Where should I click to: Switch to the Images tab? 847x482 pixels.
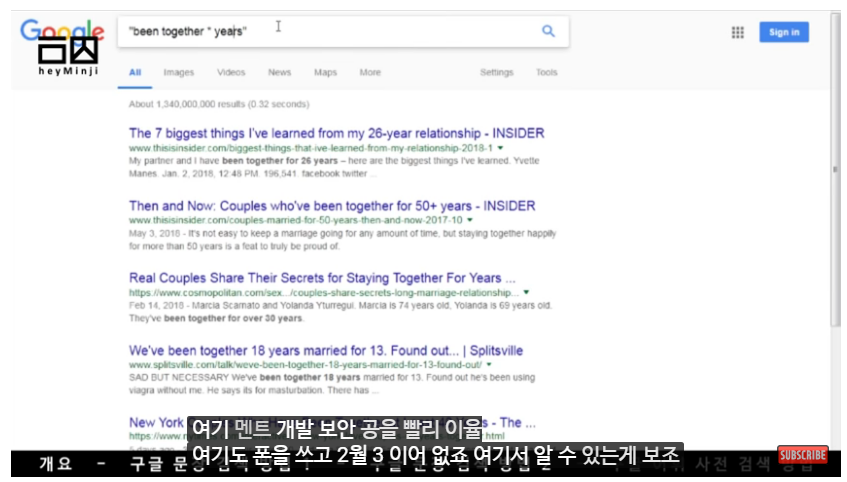coord(179,72)
